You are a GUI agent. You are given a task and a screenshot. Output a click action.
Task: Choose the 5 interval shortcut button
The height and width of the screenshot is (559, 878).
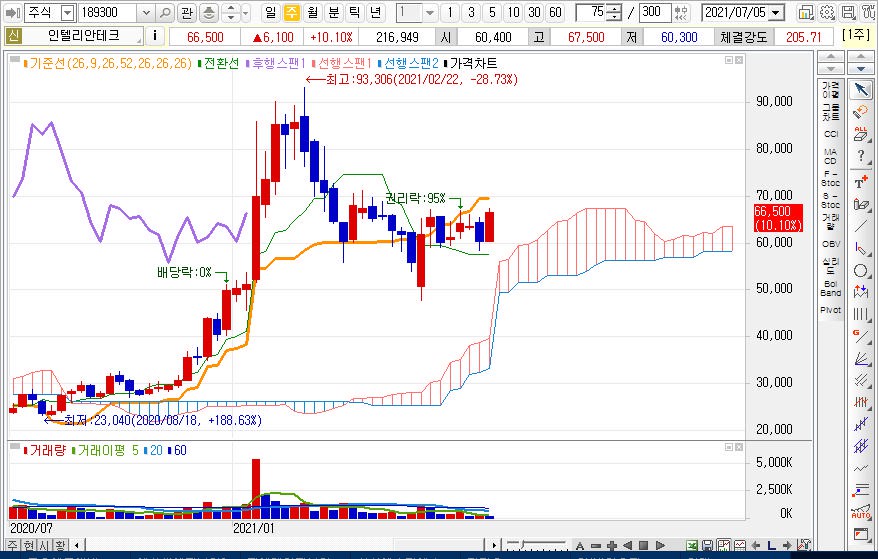[x=492, y=12]
